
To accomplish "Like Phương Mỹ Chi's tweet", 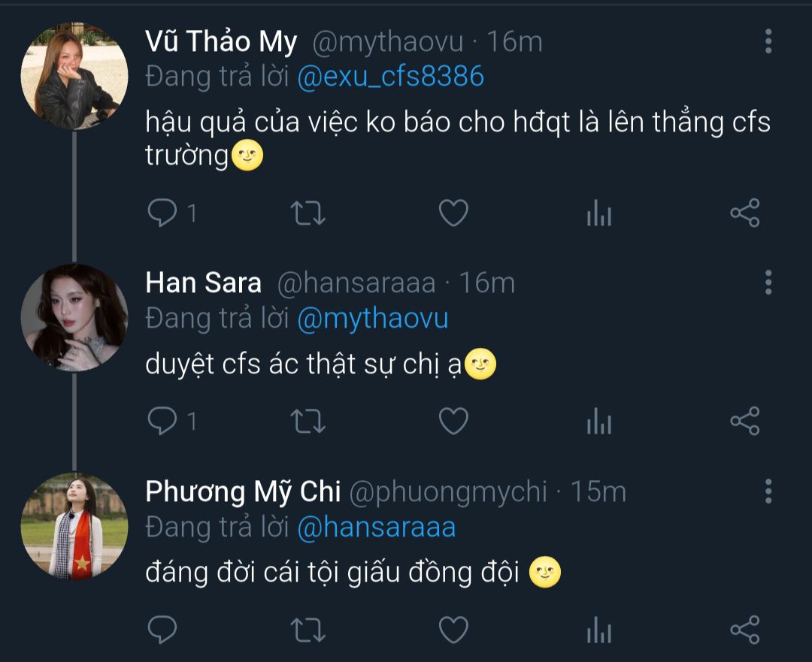I will point(453,629).
